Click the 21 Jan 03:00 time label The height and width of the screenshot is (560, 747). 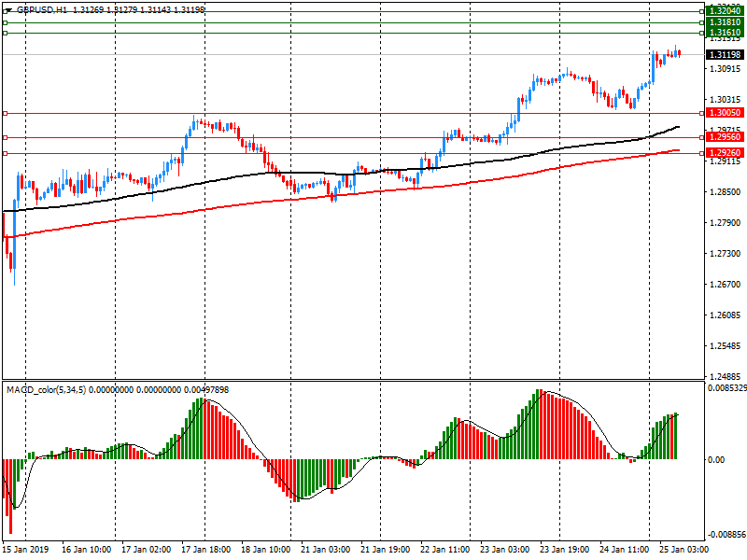click(x=325, y=549)
